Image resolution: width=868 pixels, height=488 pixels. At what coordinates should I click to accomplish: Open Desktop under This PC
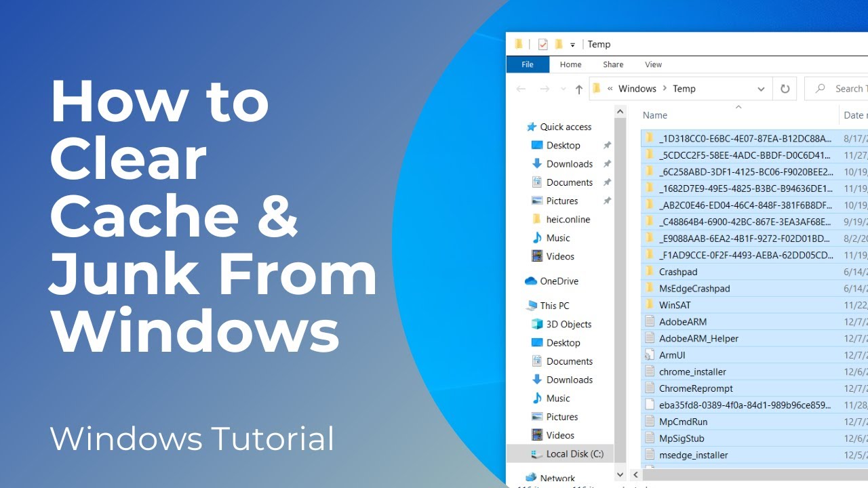[564, 343]
